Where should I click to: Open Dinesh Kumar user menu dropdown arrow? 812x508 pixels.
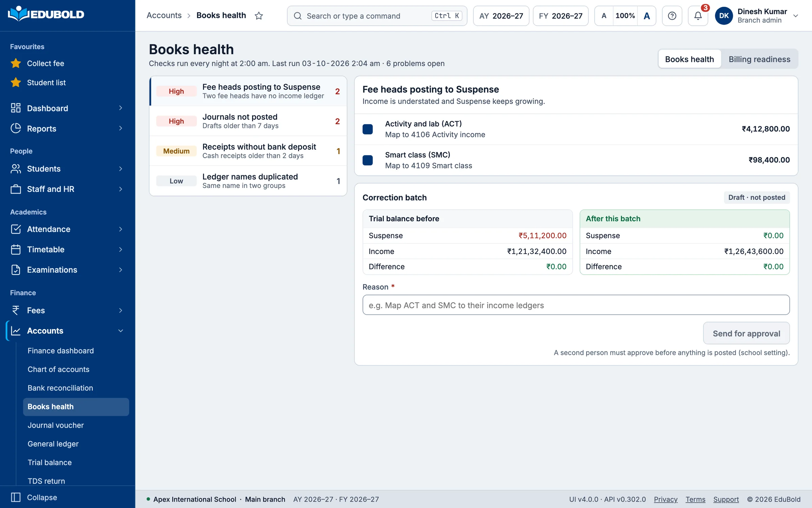coord(796,16)
